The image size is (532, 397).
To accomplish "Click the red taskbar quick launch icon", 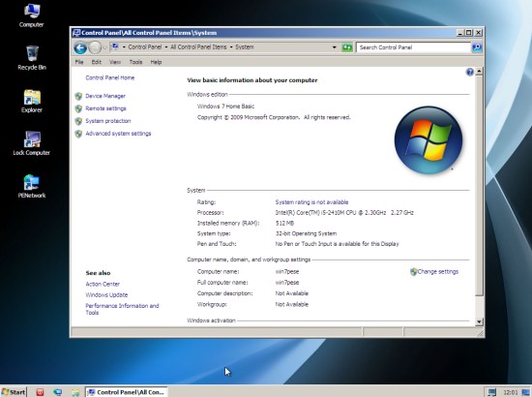I will point(40,392).
